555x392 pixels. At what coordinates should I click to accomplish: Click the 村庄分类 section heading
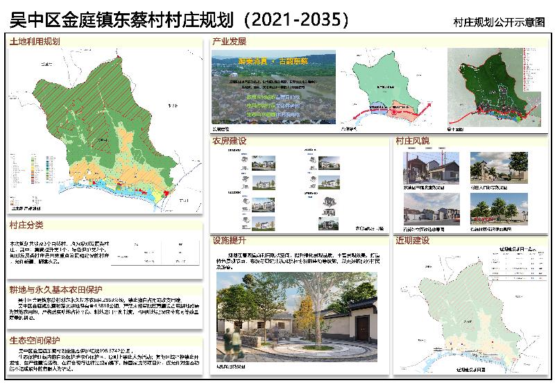pos(27,225)
